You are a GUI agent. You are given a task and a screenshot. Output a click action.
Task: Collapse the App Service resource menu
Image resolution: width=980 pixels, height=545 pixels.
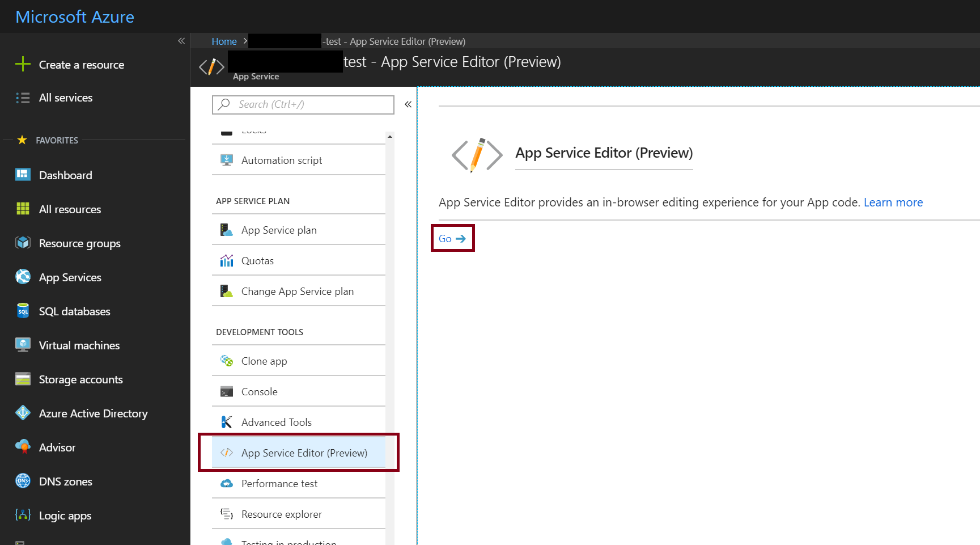tap(408, 104)
